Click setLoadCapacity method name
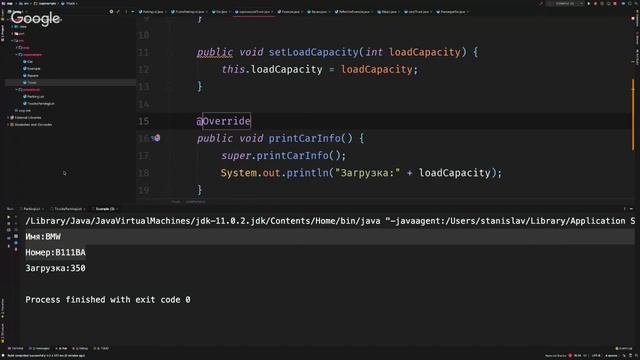 (x=313, y=52)
